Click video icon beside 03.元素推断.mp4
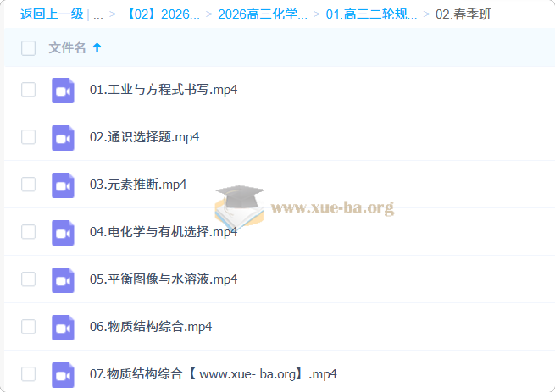This screenshot has height=392, width=555. [63, 185]
